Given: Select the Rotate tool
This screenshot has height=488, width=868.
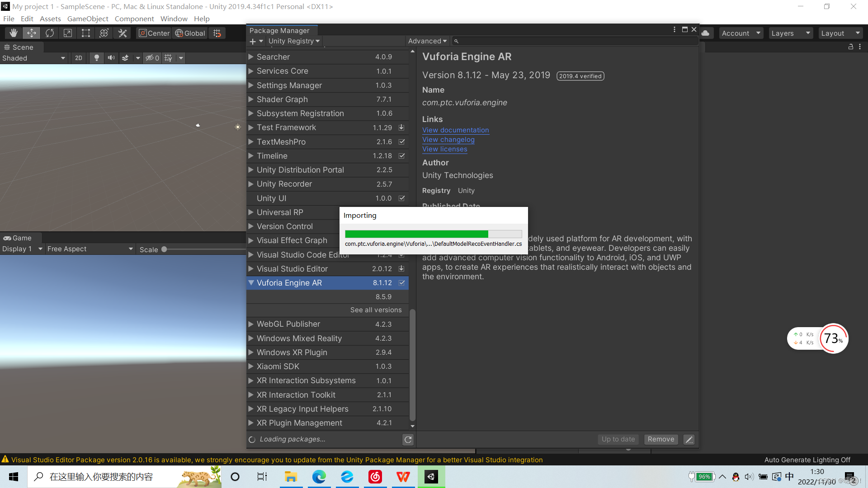Looking at the screenshot, I should 50,33.
